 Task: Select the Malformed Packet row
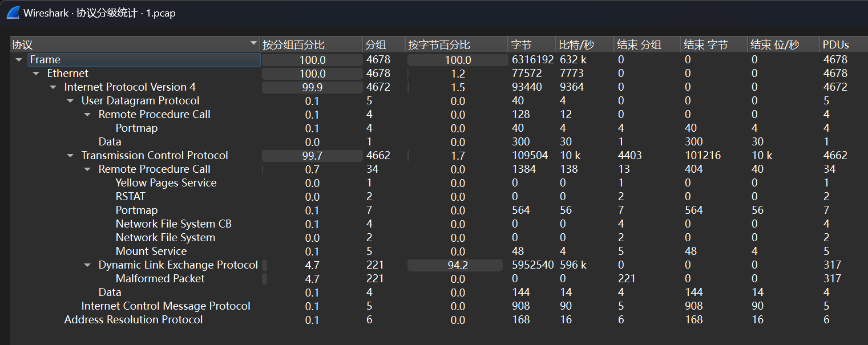point(160,279)
